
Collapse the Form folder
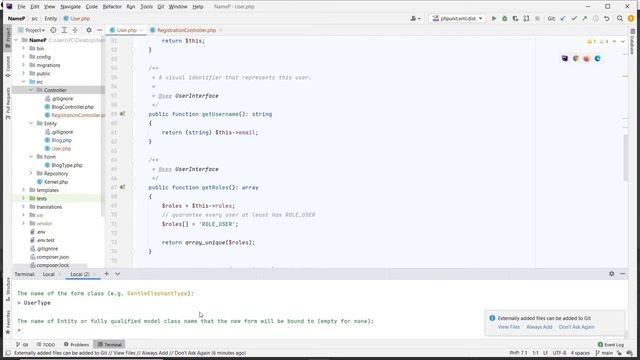[x=31, y=157]
